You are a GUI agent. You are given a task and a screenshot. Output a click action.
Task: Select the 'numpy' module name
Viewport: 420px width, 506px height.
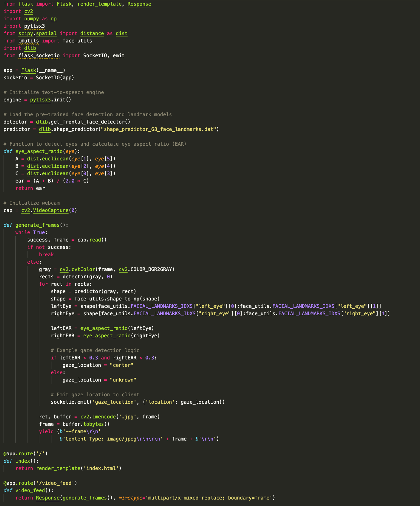coord(32,19)
